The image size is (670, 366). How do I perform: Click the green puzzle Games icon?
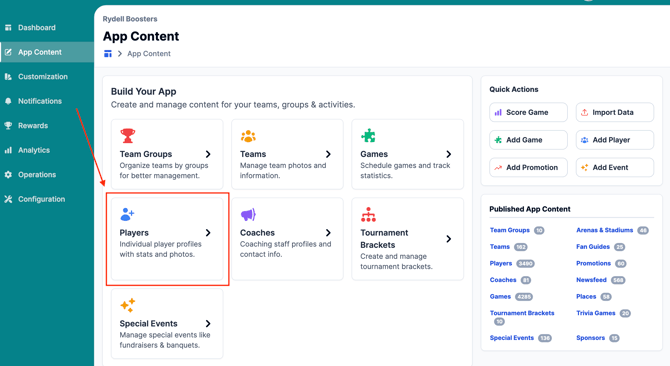[368, 136]
